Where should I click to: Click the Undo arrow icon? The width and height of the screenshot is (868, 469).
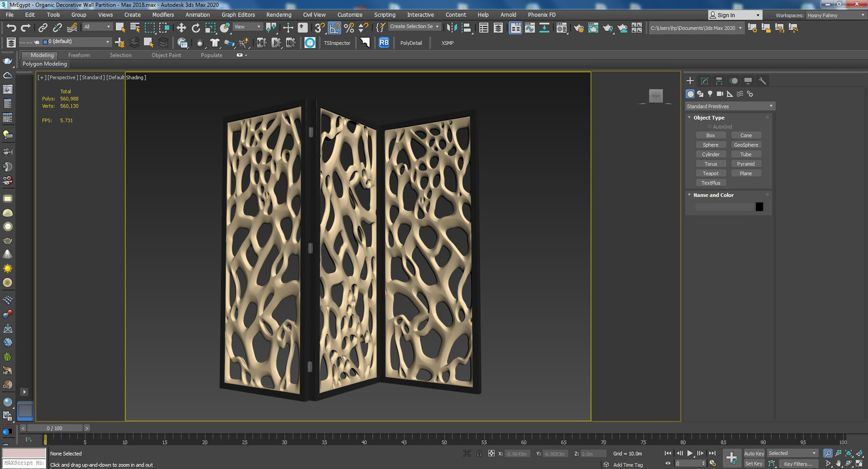pyautogui.click(x=11, y=28)
